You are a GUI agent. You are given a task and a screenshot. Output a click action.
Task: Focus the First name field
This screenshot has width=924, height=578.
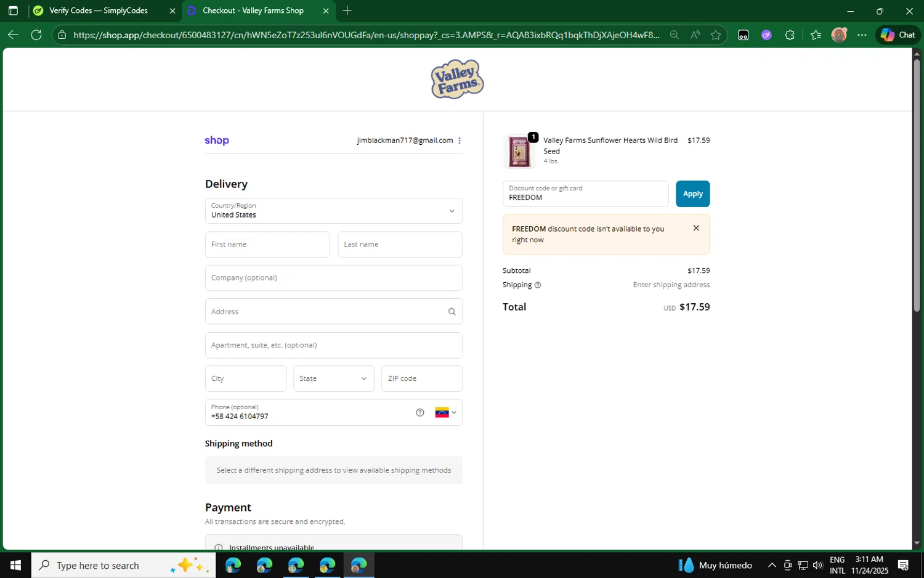[x=267, y=245]
